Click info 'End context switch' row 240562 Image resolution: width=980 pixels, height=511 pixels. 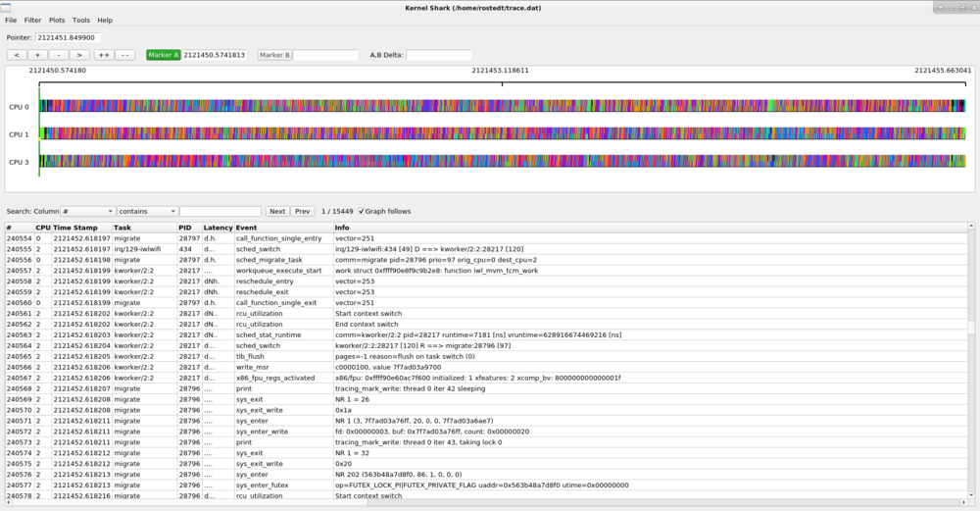tap(368, 325)
